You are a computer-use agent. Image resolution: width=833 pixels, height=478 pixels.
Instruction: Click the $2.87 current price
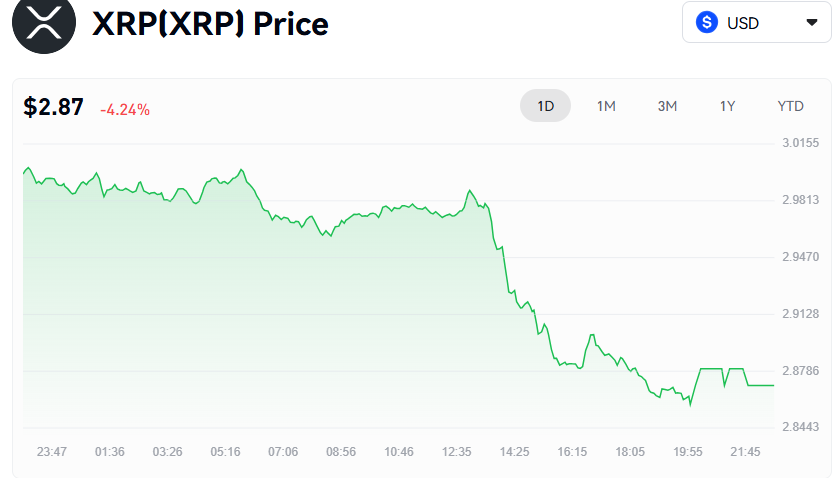54,108
